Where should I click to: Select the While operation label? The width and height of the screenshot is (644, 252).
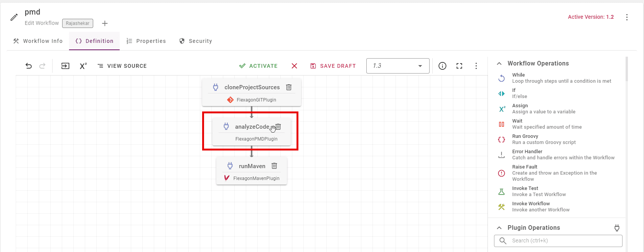point(518,75)
